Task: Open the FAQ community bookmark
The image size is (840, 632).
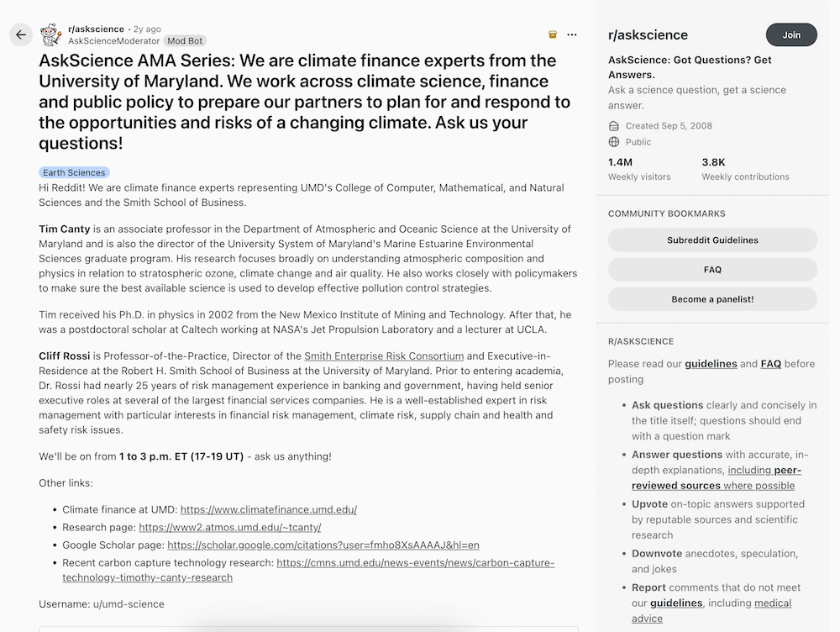Action: point(713,269)
